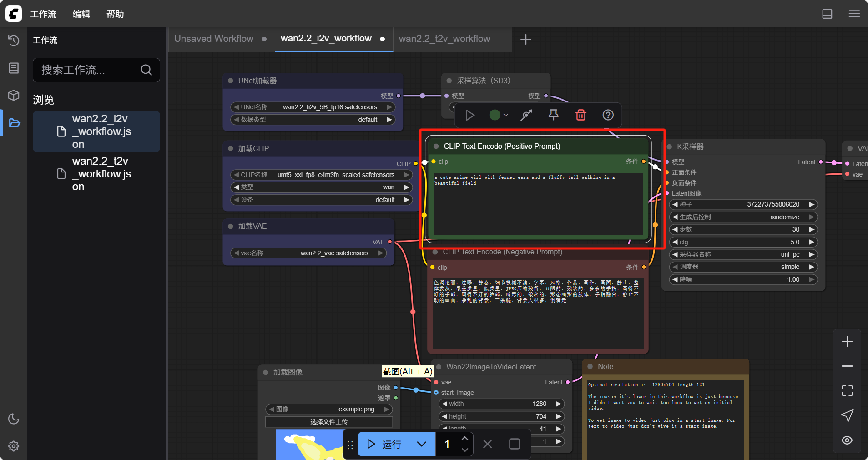Open the 调度器 simple selector
The image size is (868, 460).
click(743, 267)
